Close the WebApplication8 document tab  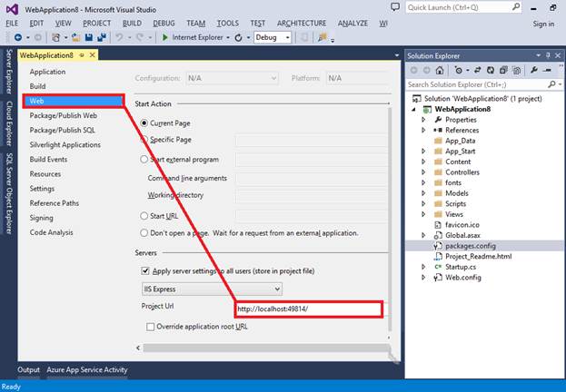click(x=93, y=54)
